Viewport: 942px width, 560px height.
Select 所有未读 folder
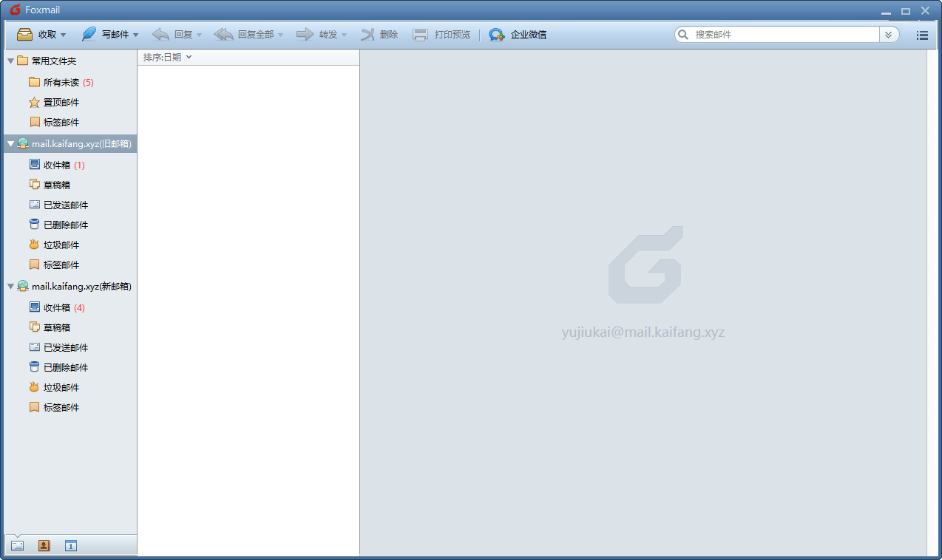pos(61,82)
